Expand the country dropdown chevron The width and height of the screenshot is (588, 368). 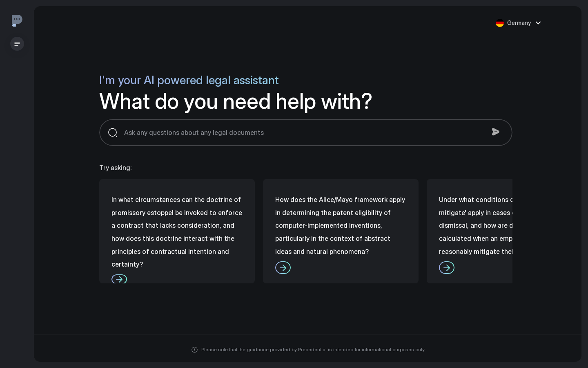click(538, 23)
